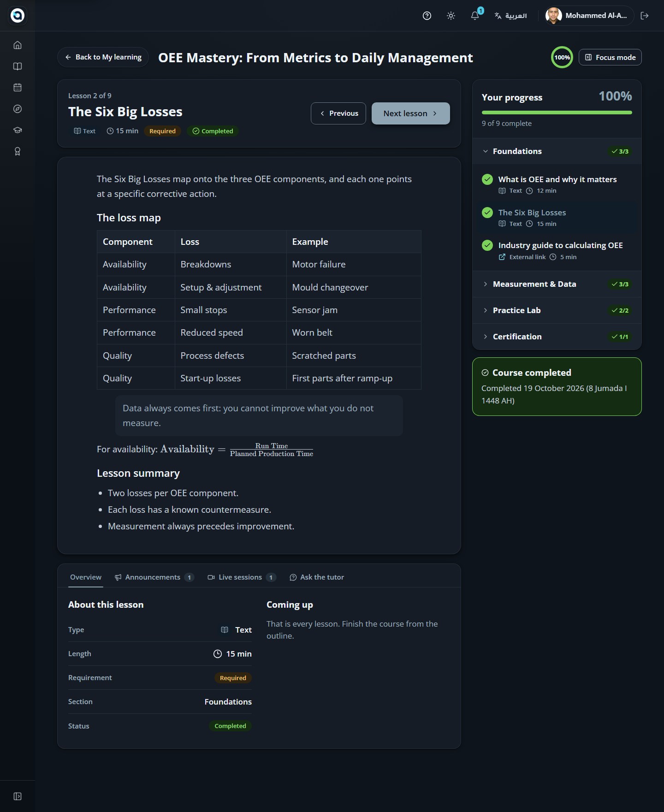The width and height of the screenshot is (664, 812).
Task: Click the Course completed card
Action: pos(557,387)
